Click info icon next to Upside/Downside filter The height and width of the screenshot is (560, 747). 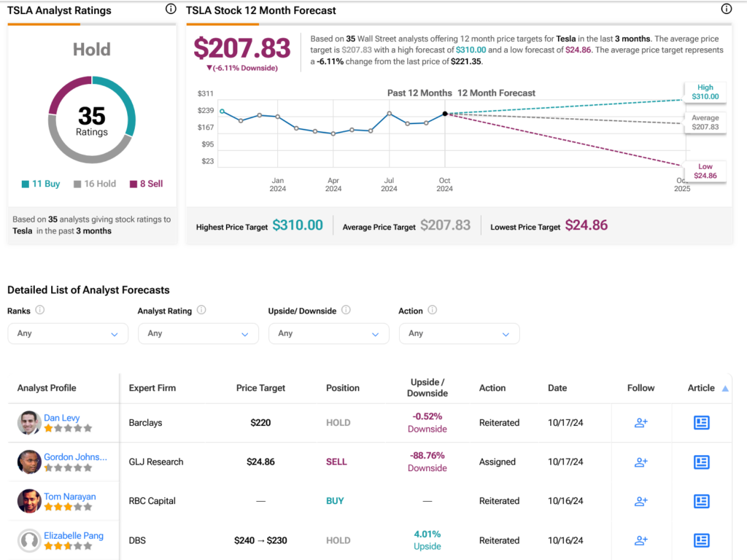pyautogui.click(x=346, y=310)
